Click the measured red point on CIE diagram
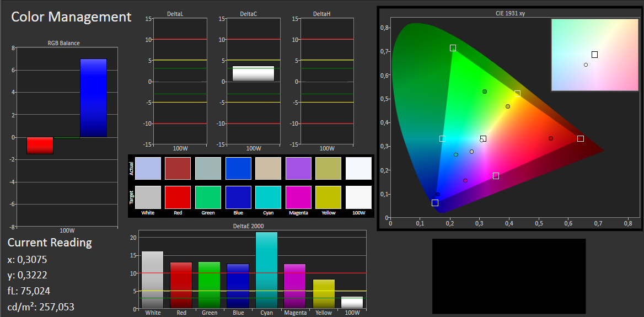Viewport: 644px width, 317px height. [x=551, y=138]
